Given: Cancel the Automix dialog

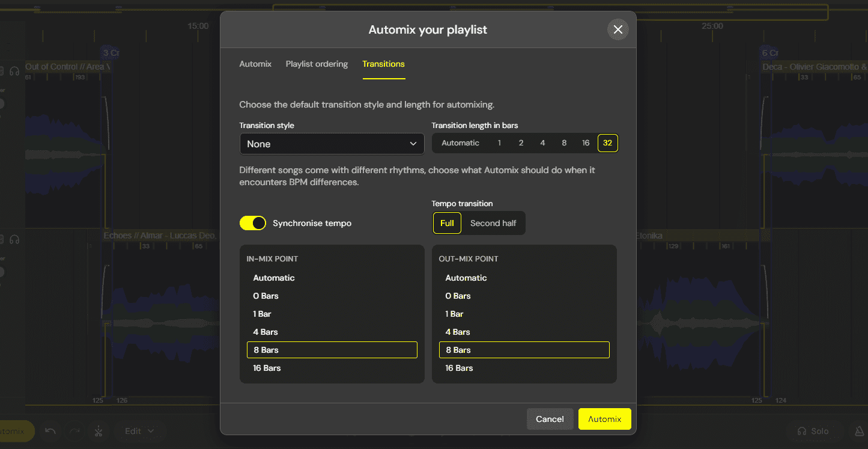Looking at the screenshot, I should (550, 419).
